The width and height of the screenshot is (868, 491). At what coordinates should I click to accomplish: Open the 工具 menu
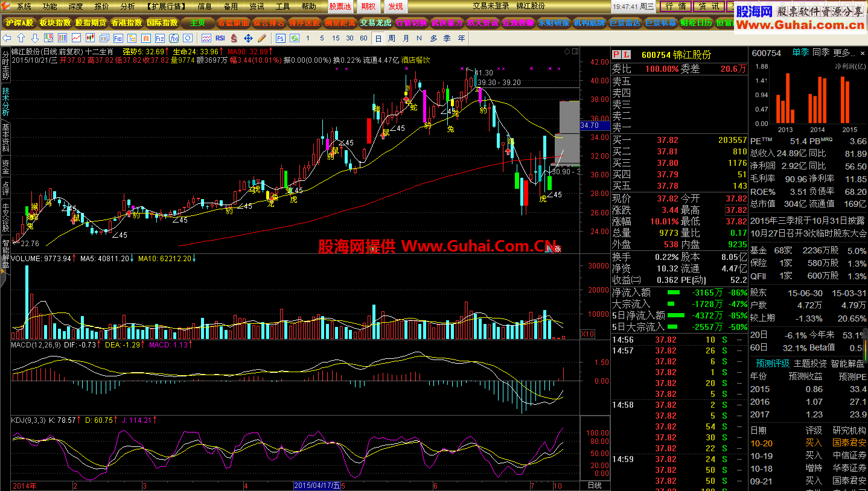click(282, 6)
